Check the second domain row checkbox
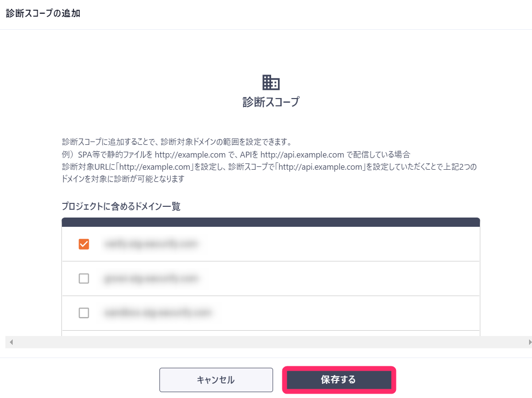The height and width of the screenshot is (398, 532). pos(84,279)
